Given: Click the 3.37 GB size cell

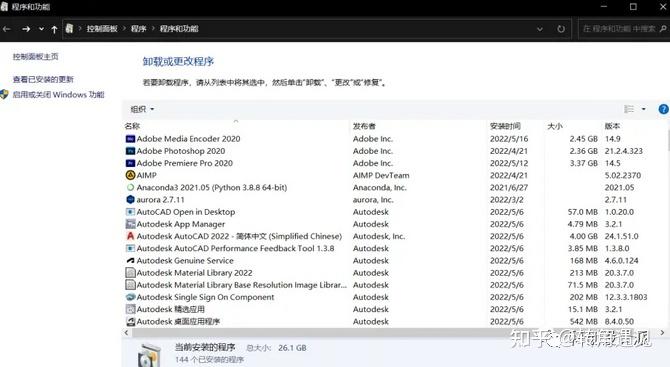Looking at the screenshot, I should coord(583,163).
